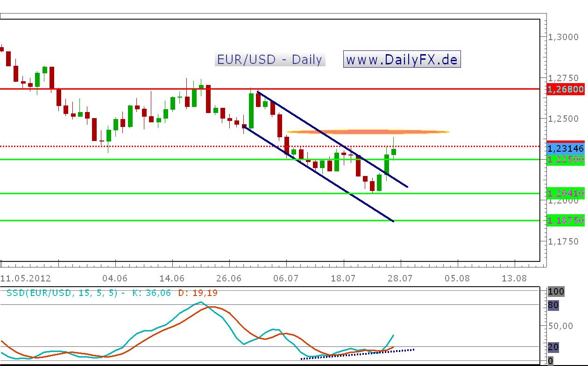Screen dimensions: 588x366
Task: Click the 28.07 date label
Action: (400, 278)
